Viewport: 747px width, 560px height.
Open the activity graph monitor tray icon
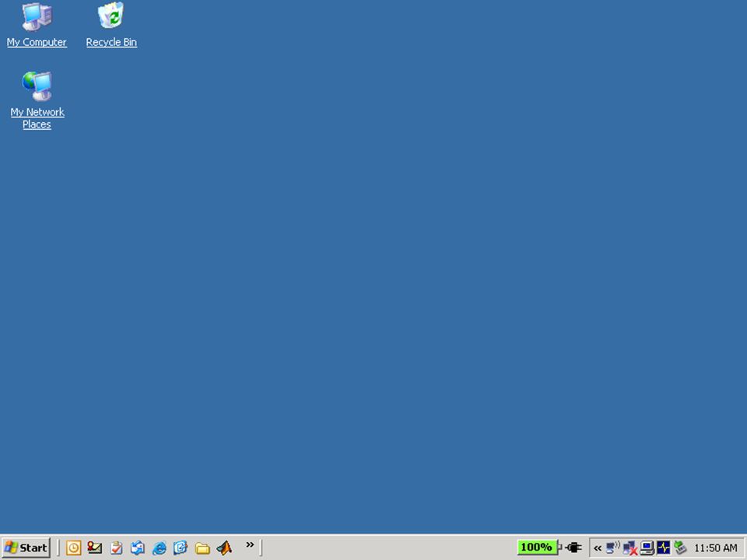pyautogui.click(x=663, y=548)
